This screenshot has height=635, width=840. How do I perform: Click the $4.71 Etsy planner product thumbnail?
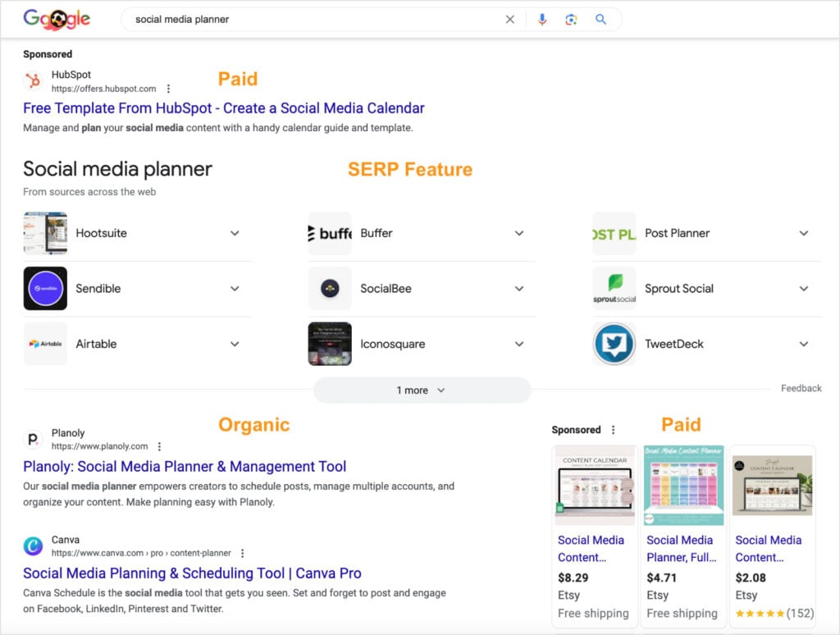pos(683,483)
